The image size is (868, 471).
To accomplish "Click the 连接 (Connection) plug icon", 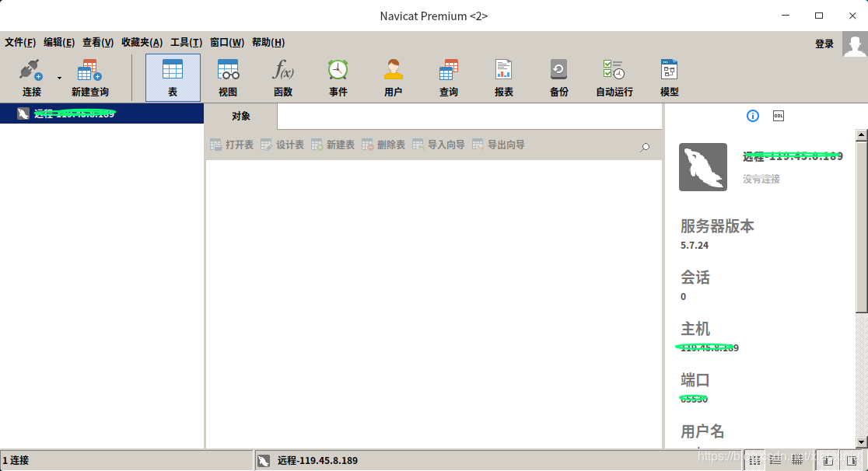I will tap(31, 70).
